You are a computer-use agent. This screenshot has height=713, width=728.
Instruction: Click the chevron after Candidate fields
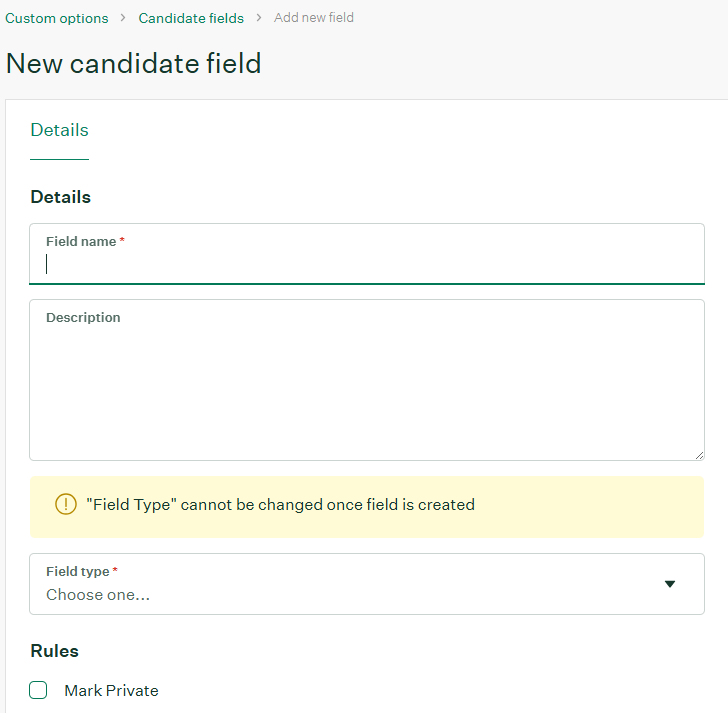[259, 18]
